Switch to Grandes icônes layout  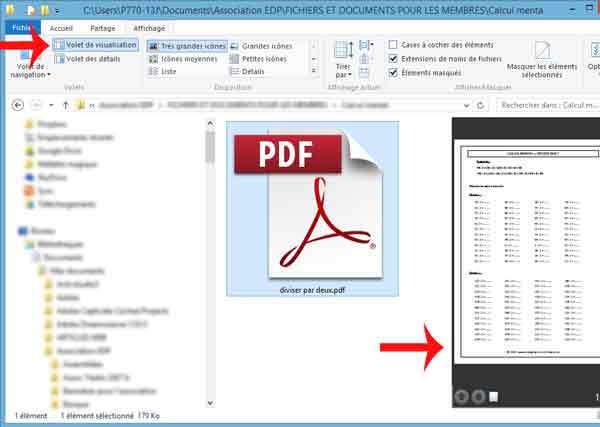pyautogui.click(x=262, y=46)
